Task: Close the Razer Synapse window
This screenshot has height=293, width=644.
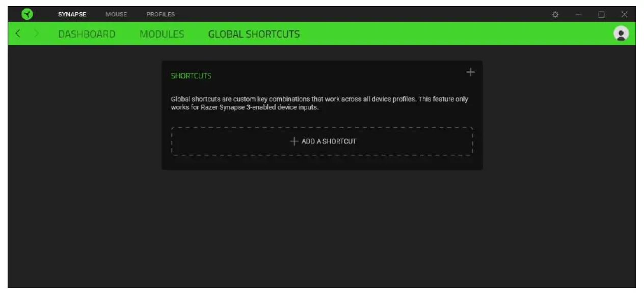Action: pos(625,14)
